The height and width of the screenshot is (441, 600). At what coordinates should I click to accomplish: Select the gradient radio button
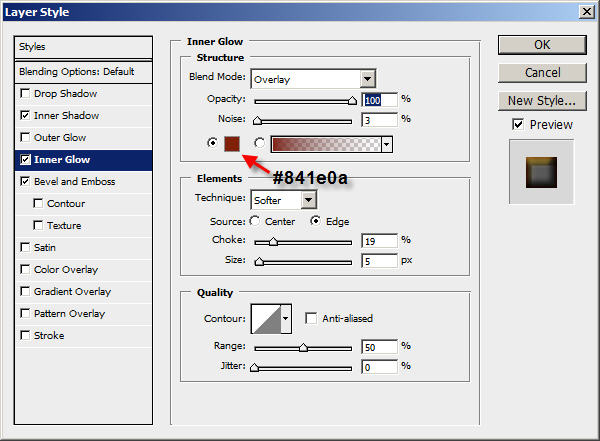pyautogui.click(x=259, y=143)
